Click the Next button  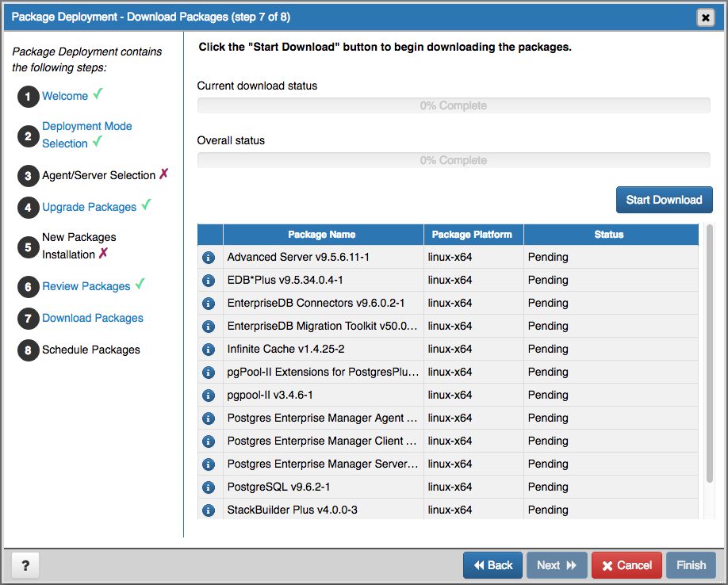[x=557, y=565]
